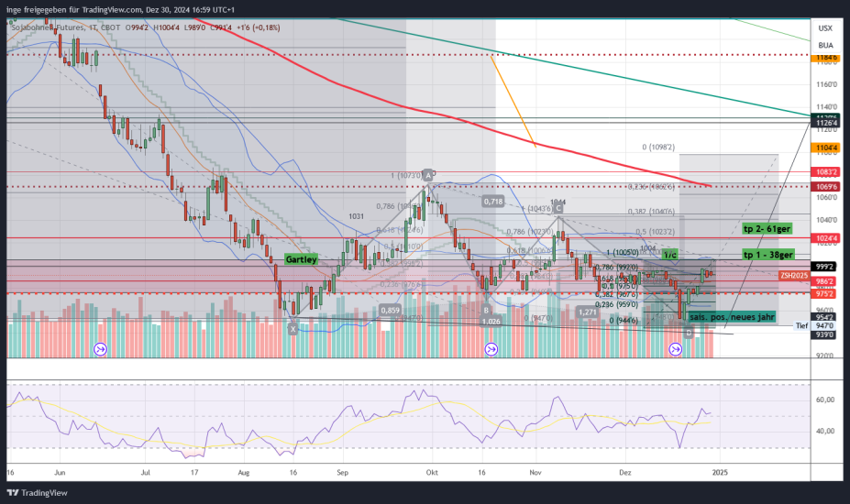Select the 0,718 ratio label
The height and width of the screenshot is (504, 850).
click(493, 200)
